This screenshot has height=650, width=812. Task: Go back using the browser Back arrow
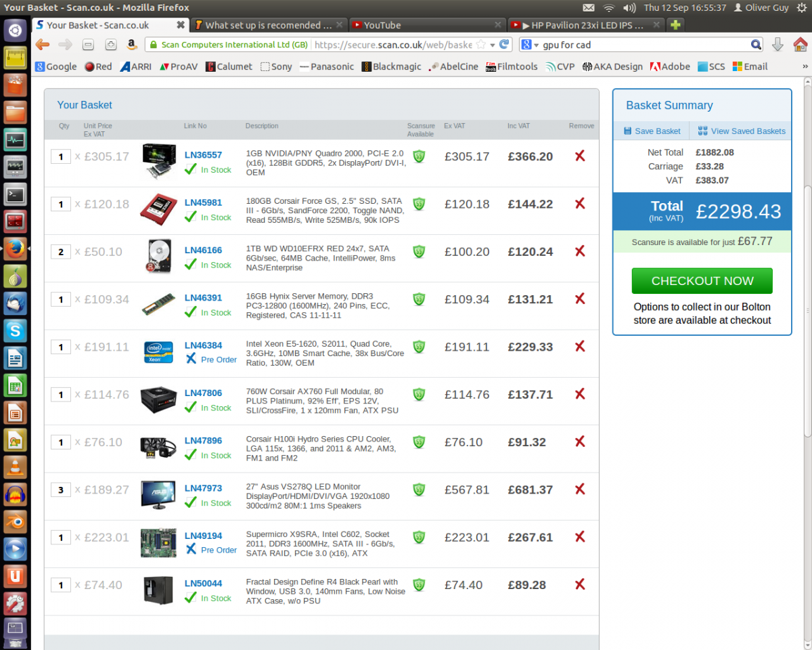point(42,45)
